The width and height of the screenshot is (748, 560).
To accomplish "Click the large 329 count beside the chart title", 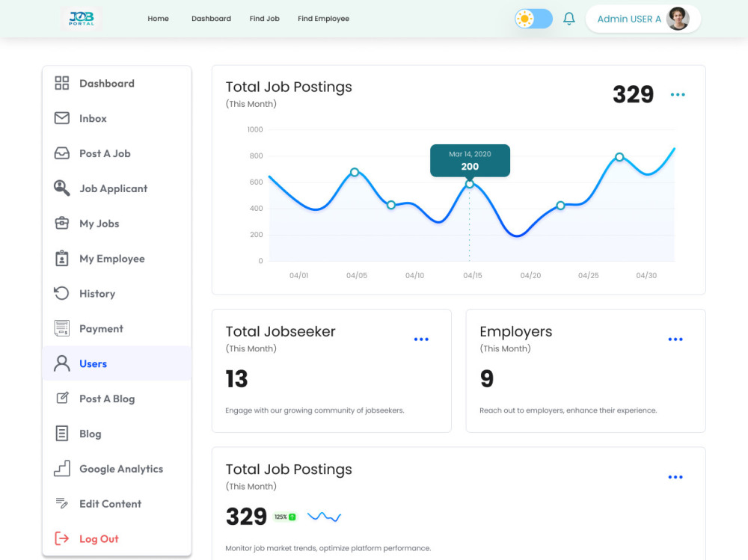I will pos(633,94).
